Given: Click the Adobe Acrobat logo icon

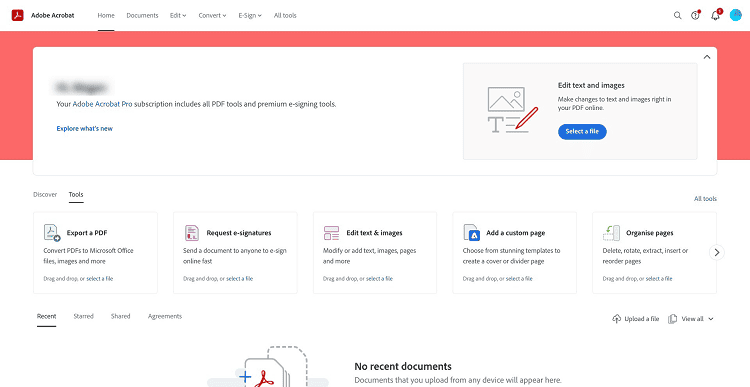Looking at the screenshot, I should (x=18, y=15).
